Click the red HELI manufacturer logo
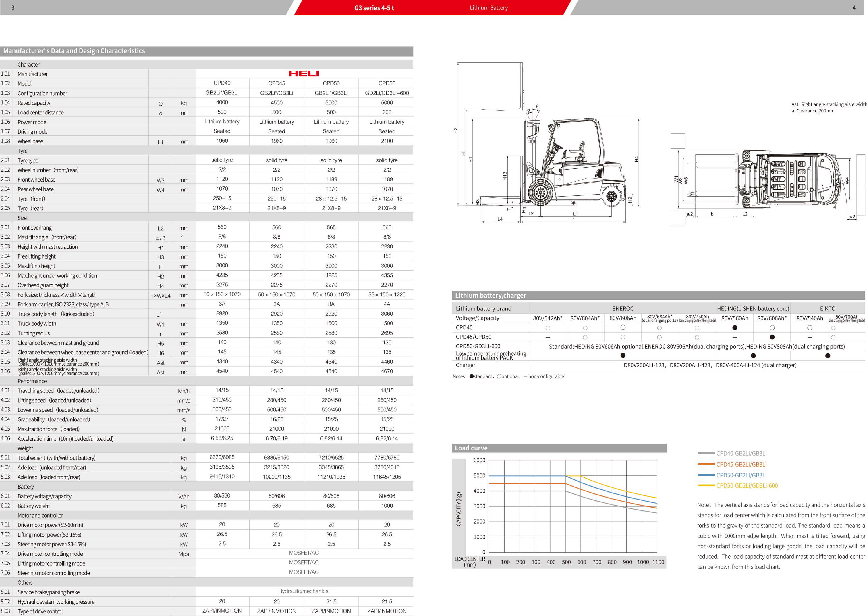This screenshot has width=867, height=616. pyautogui.click(x=304, y=73)
